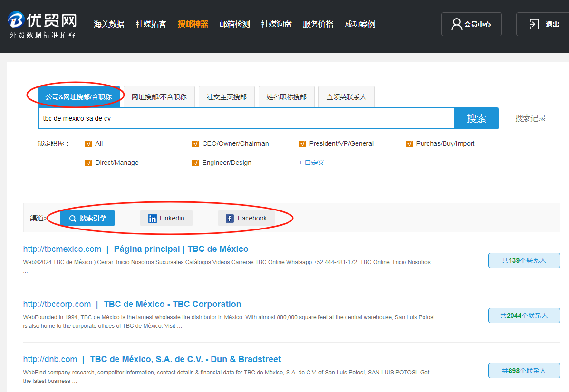Click the 优贸网 logo icon

pos(15,20)
